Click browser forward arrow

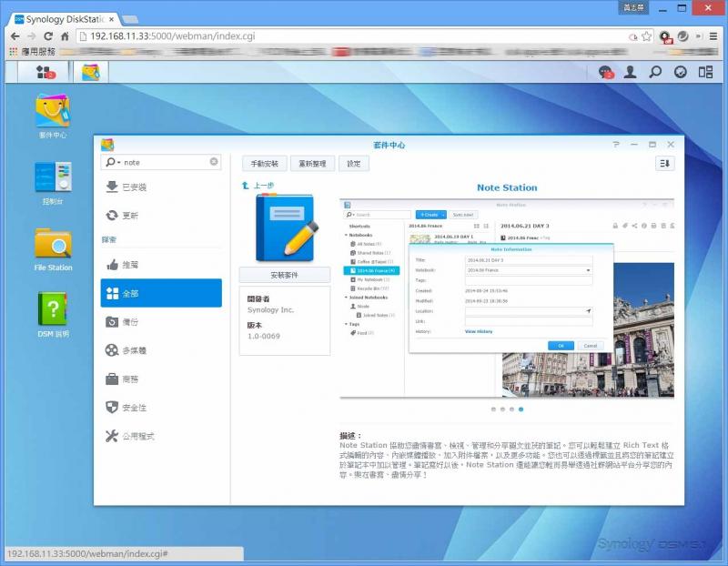32,36
